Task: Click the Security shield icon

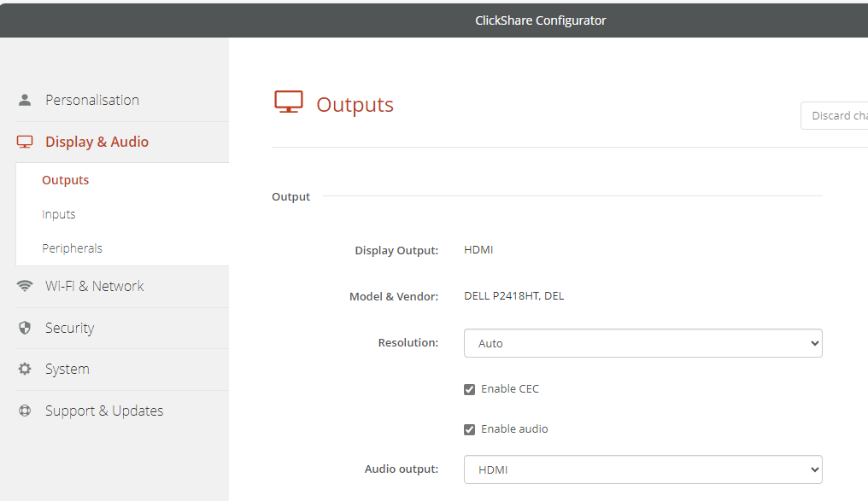Action: click(x=25, y=328)
